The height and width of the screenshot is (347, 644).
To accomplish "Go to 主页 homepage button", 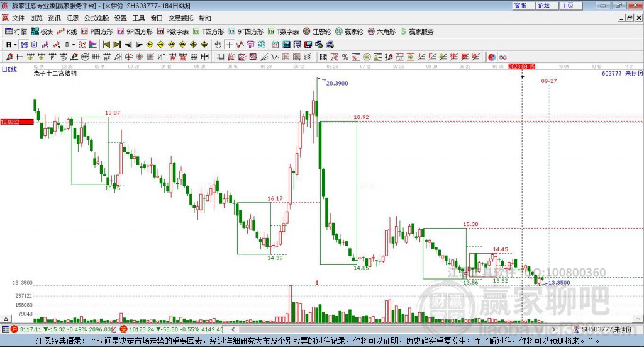I will click(570, 5).
